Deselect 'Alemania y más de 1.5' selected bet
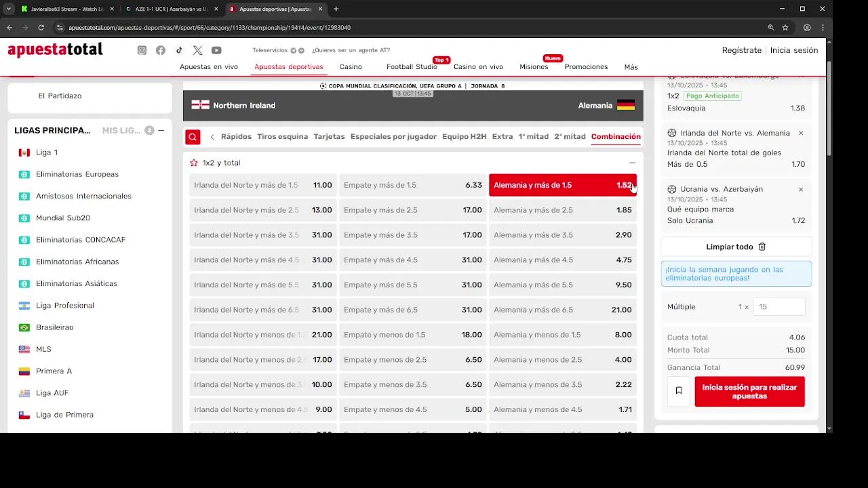 563,185
